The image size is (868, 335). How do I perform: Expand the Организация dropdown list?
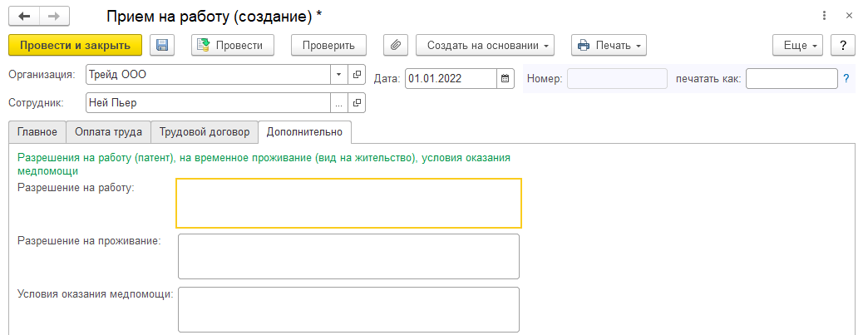pos(338,75)
